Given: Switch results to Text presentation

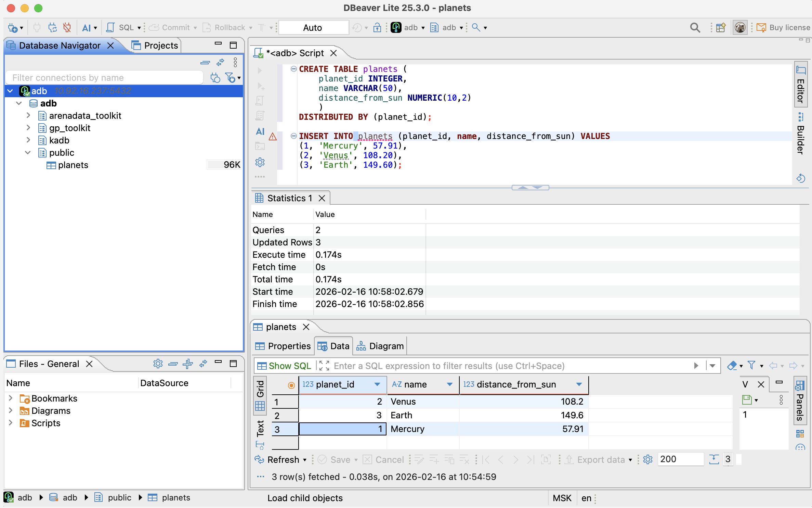Looking at the screenshot, I should tap(260, 430).
